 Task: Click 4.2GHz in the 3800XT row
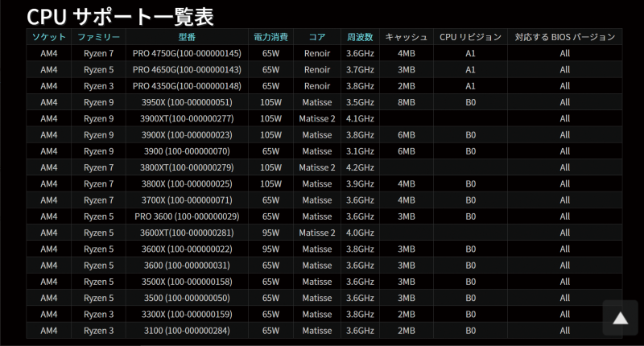click(x=360, y=167)
